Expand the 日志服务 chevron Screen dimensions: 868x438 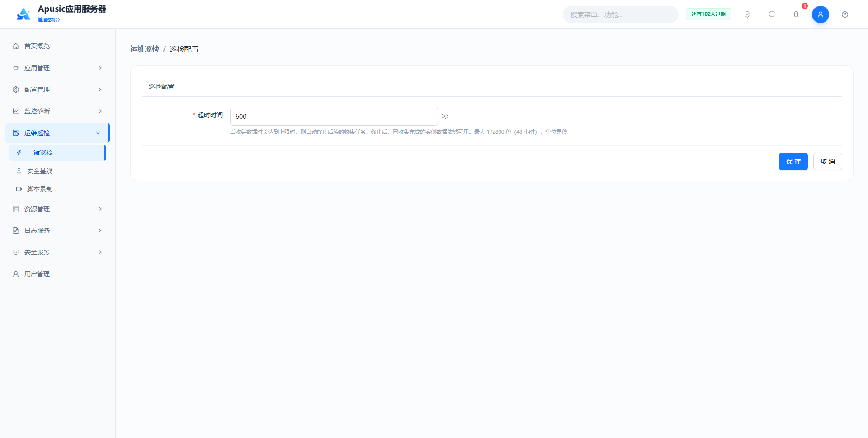pyautogui.click(x=100, y=231)
